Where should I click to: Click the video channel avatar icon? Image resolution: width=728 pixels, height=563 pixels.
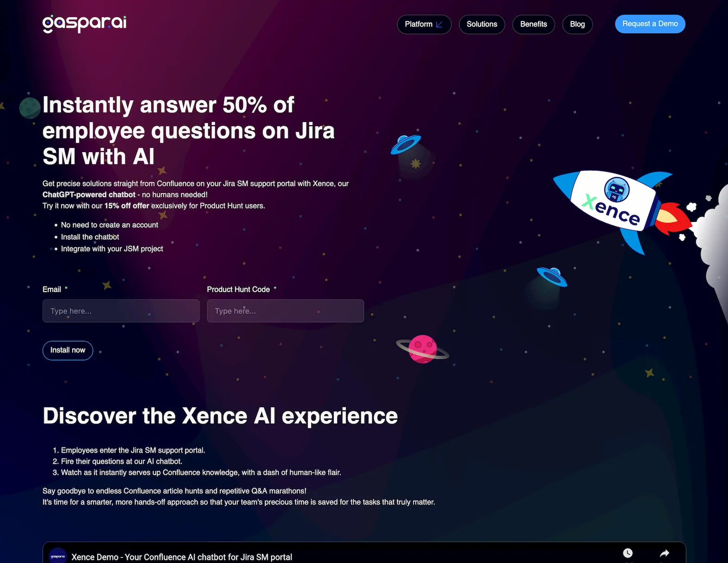pos(58,556)
